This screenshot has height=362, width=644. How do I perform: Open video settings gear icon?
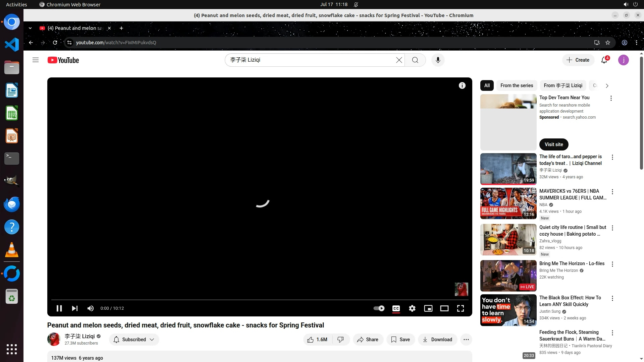click(412, 308)
